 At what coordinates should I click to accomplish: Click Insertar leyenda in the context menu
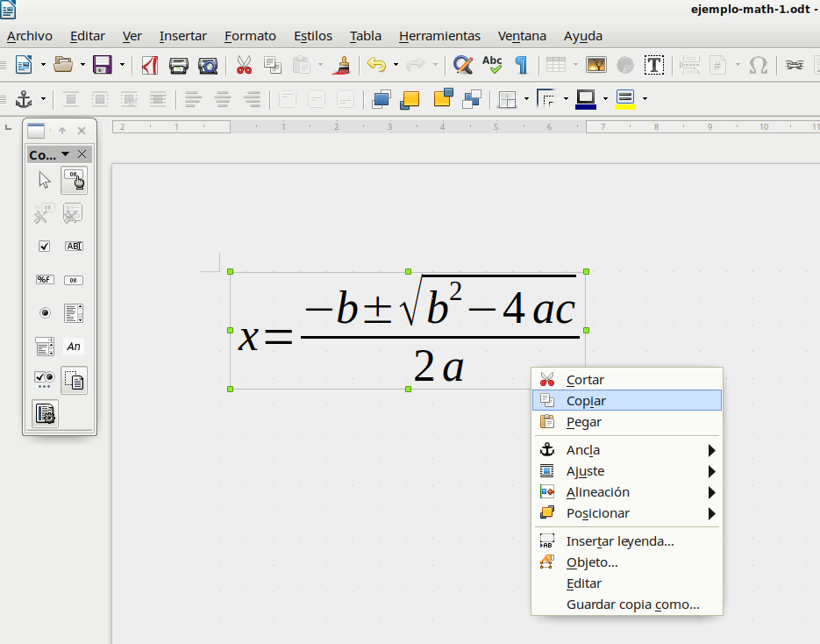[x=620, y=541]
